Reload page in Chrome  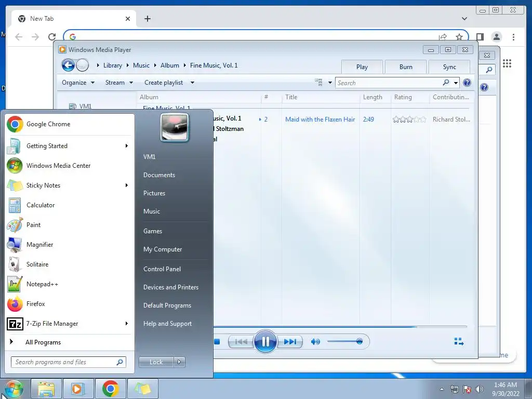[x=52, y=37]
